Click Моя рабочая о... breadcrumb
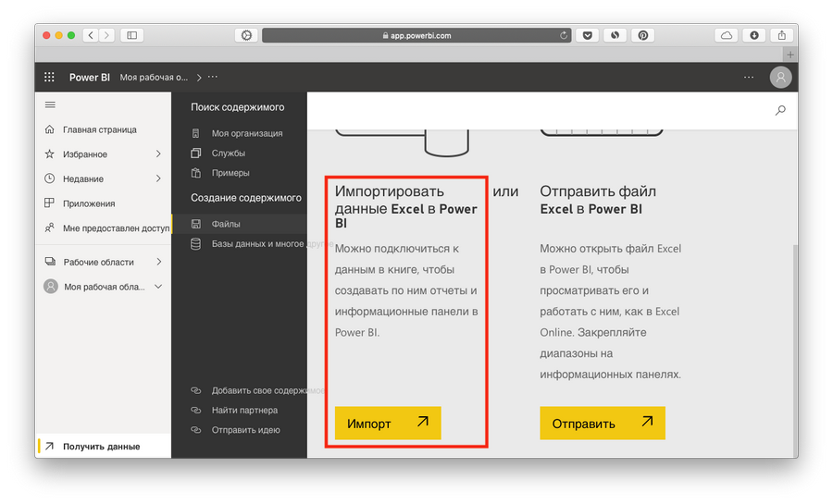 pyautogui.click(x=154, y=78)
